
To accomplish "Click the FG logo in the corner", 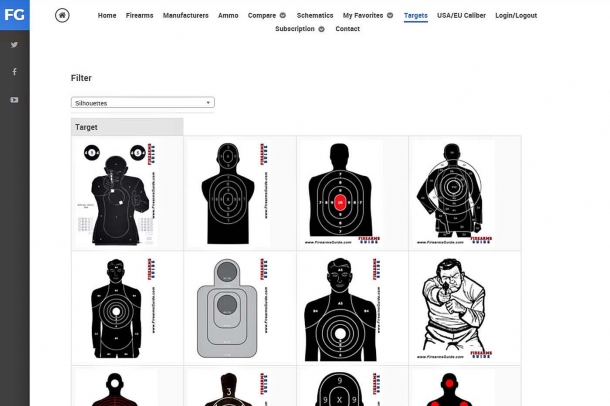I will pos(14,15).
